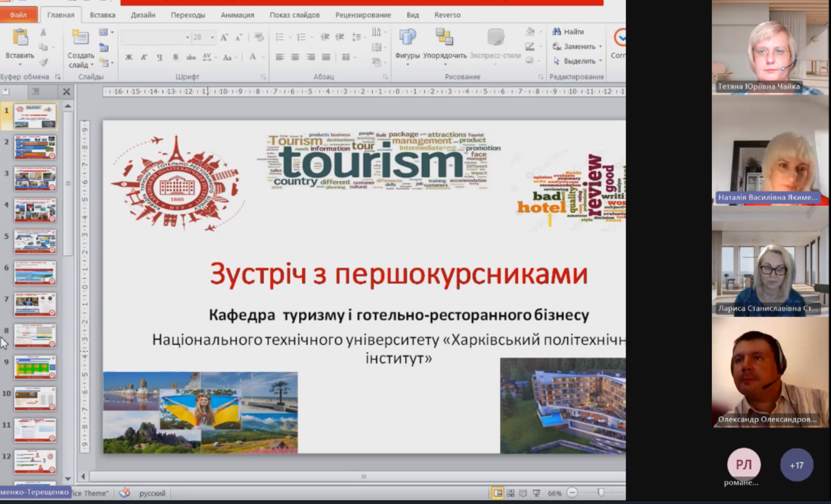Toggle bold (Ж) formatting
The height and width of the screenshot is (504, 831).
(x=128, y=57)
